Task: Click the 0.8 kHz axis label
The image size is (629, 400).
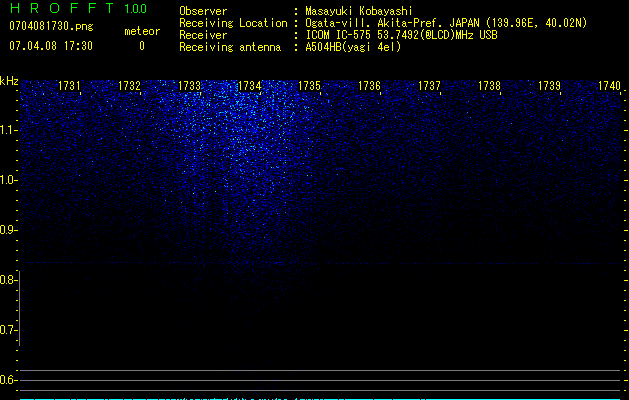Action: coord(8,280)
